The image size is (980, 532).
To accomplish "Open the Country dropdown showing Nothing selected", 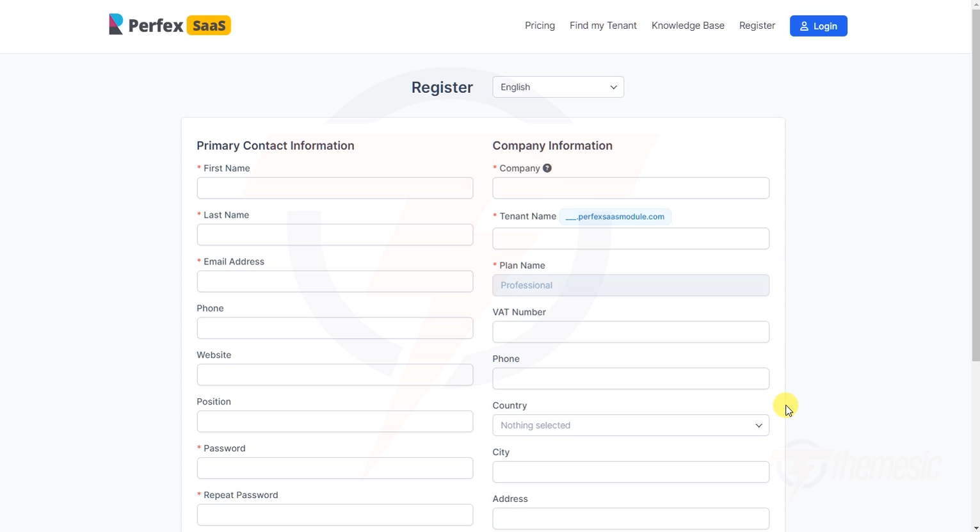I will click(x=631, y=425).
